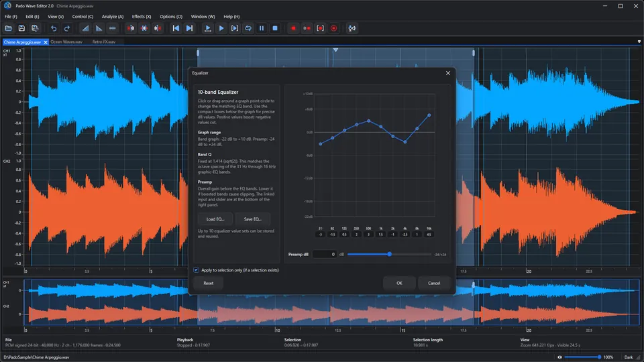This screenshot has height=362, width=644.
Task: Open the Control menu
Action: (x=83, y=16)
